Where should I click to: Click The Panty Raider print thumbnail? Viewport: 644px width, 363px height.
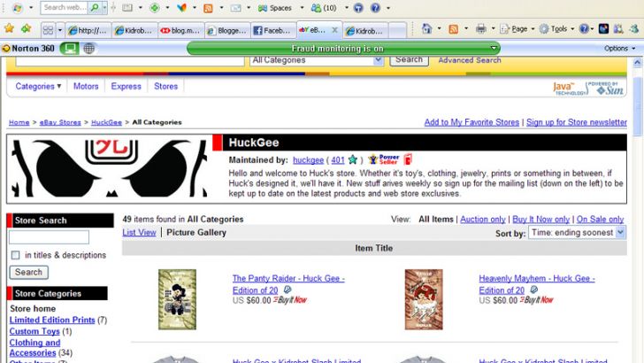(178, 299)
